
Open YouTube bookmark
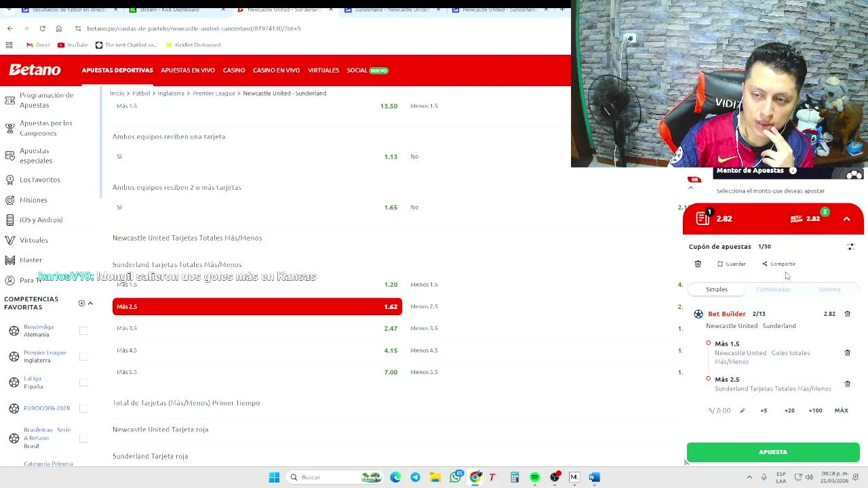point(73,45)
